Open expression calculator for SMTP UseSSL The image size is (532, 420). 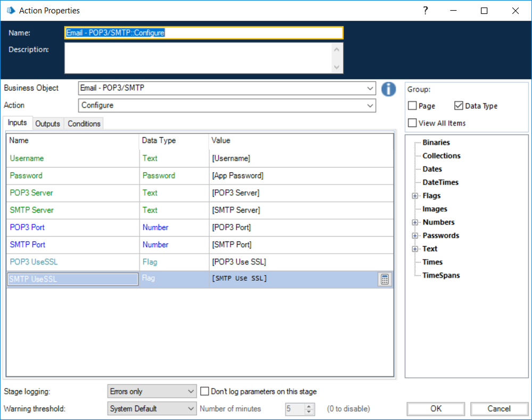click(384, 279)
